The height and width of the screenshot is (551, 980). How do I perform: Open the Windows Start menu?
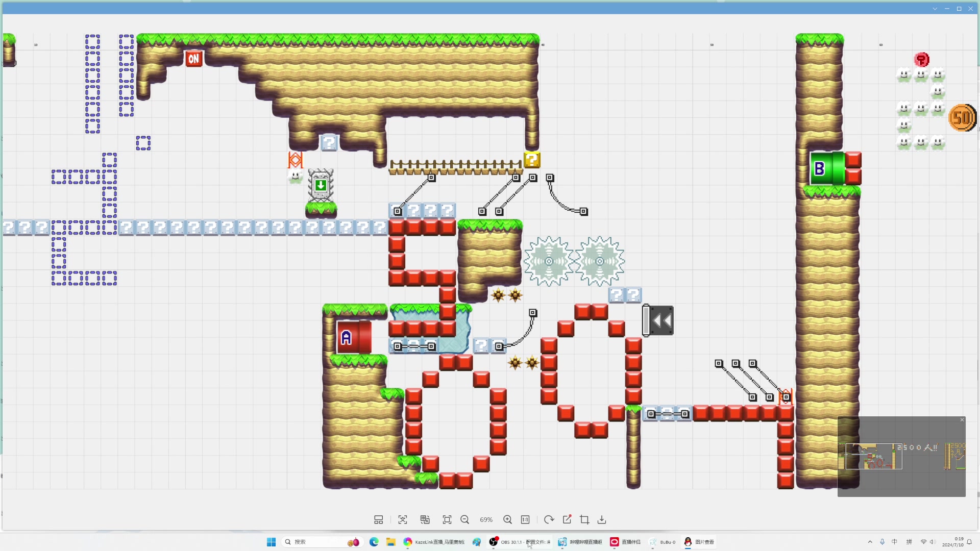(271, 542)
